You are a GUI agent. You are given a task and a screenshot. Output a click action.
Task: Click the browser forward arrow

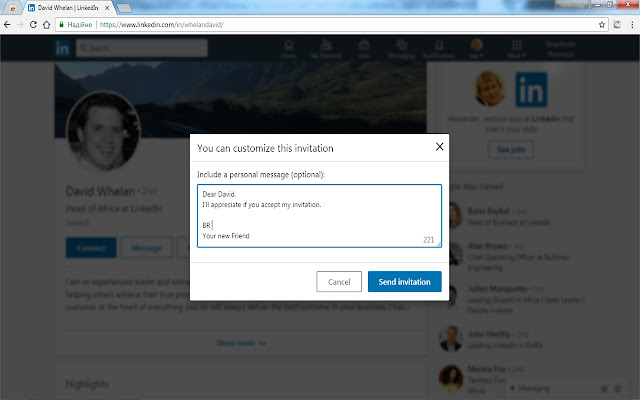coord(20,24)
